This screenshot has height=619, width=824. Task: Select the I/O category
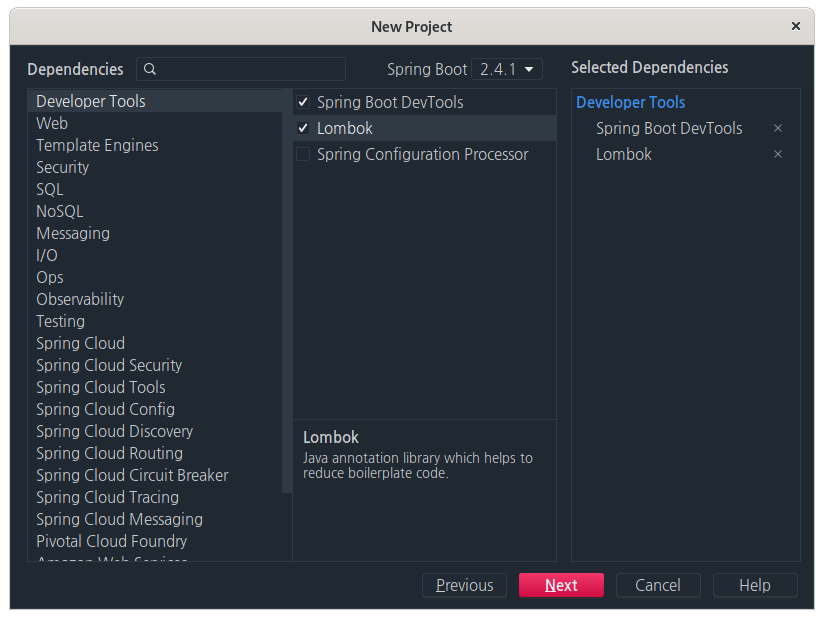coord(155,255)
